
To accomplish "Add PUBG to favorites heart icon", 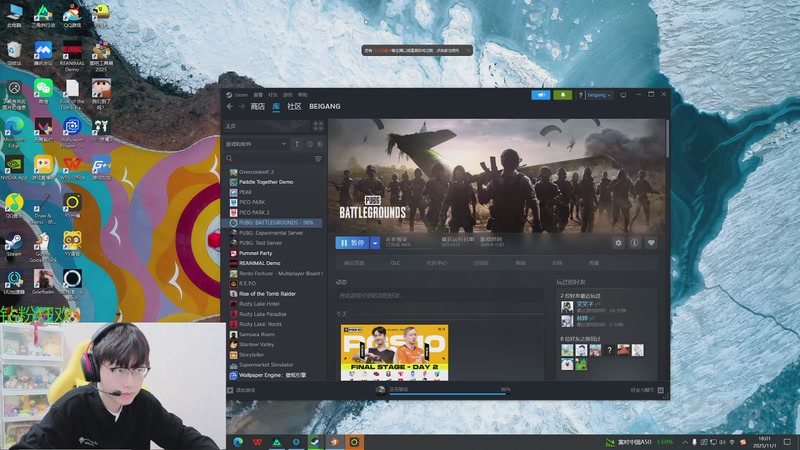I will (651, 243).
